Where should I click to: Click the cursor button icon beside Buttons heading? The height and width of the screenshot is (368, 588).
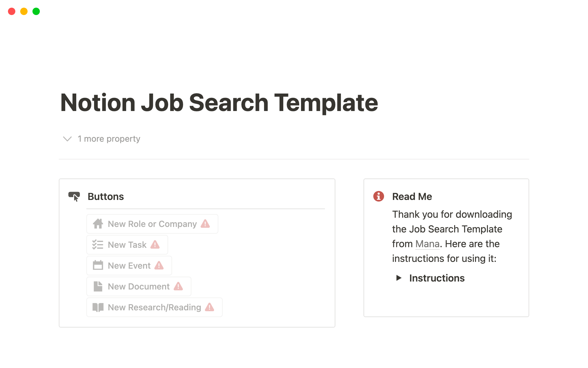74,197
